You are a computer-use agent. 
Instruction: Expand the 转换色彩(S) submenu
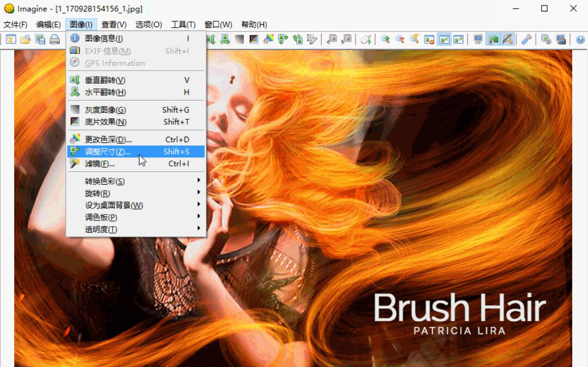click(x=136, y=181)
